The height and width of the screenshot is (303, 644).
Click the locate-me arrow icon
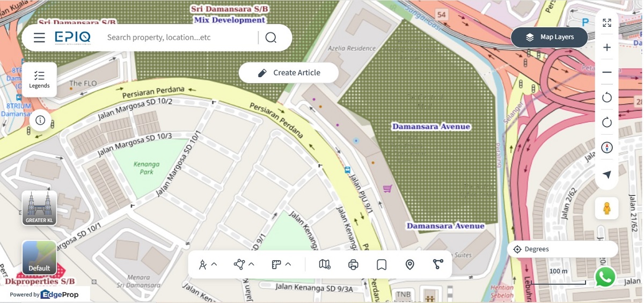(x=607, y=175)
